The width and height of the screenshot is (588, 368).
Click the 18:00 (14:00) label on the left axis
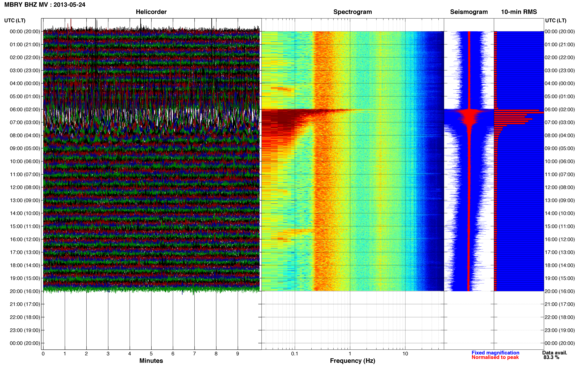click(x=25, y=265)
